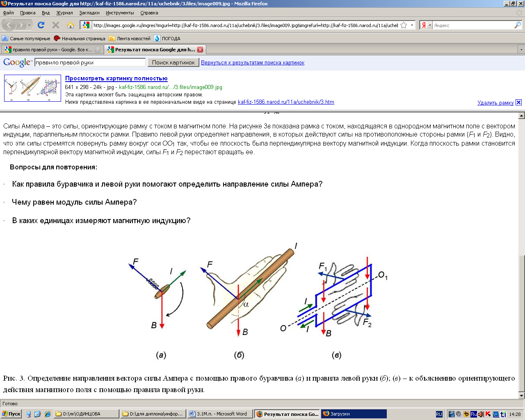Open the search engine selector dropdown arrow
Screen dimensions: 525x420
pyautogui.click(x=430, y=25)
